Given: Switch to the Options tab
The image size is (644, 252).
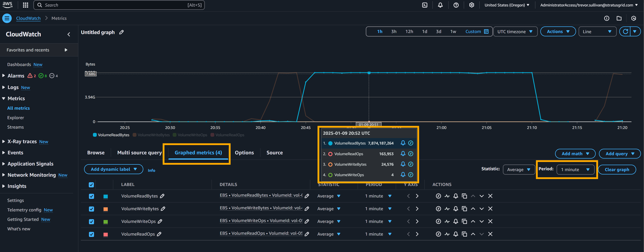Looking at the screenshot, I should coord(244,153).
